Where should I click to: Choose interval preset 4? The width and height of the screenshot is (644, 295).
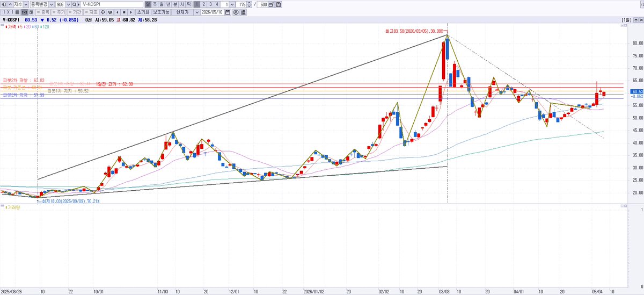(x=217, y=4)
